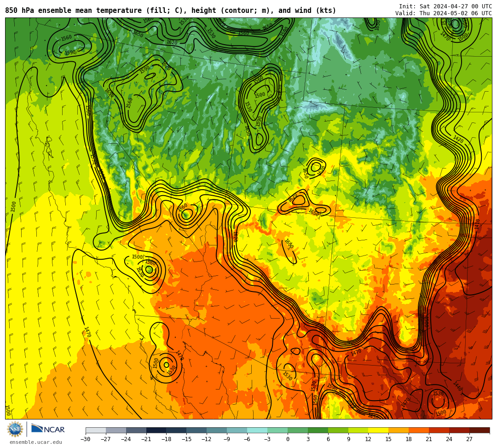Screen dimensions: 497x448
Task: Pick the dark green swatch between 3 and 6
Action: pos(318,430)
